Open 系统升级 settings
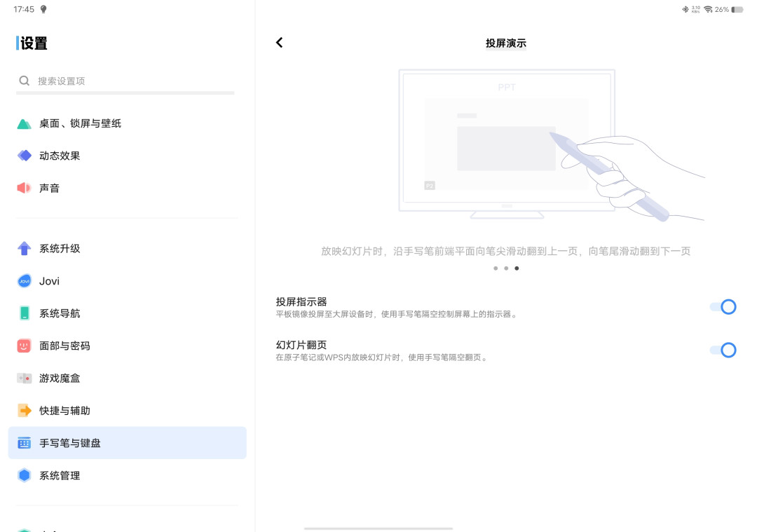Screen dimensions: 757x532 click(128, 249)
